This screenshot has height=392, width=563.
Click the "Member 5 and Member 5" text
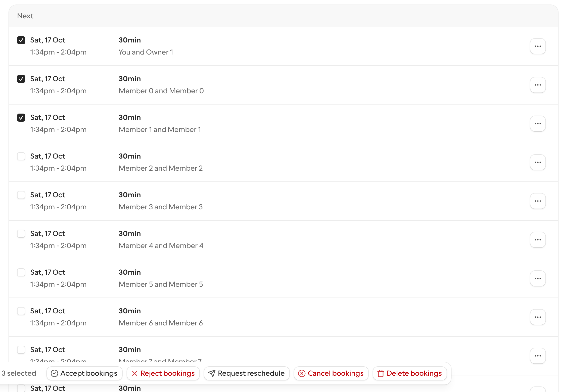coord(161,284)
